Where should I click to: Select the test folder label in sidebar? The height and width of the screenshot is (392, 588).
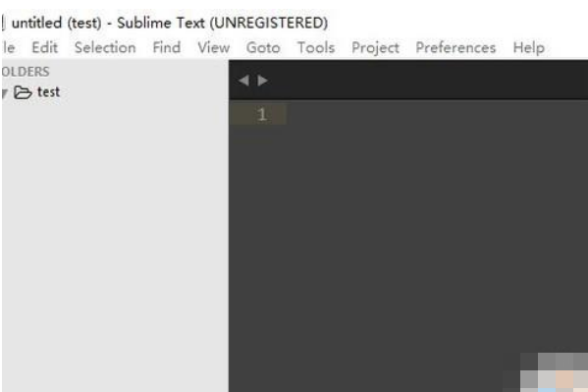pos(48,92)
